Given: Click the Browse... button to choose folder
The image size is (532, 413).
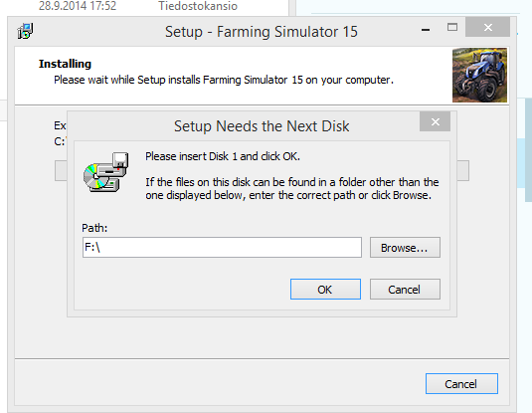Looking at the screenshot, I should pos(405,248).
